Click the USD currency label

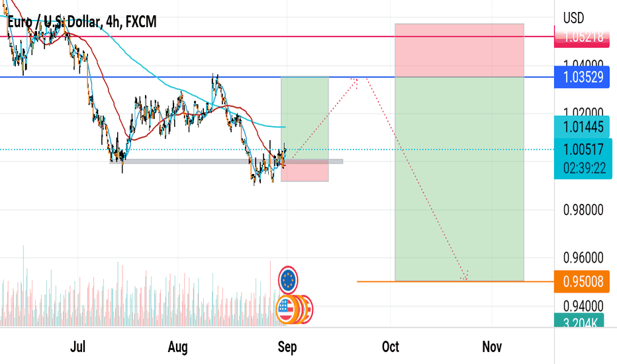[x=574, y=18]
